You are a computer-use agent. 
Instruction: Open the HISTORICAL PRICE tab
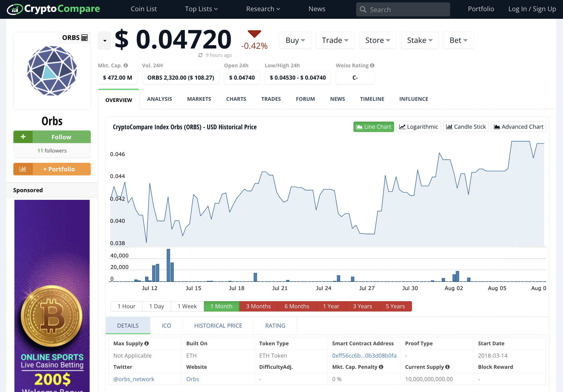(x=218, y=326)
